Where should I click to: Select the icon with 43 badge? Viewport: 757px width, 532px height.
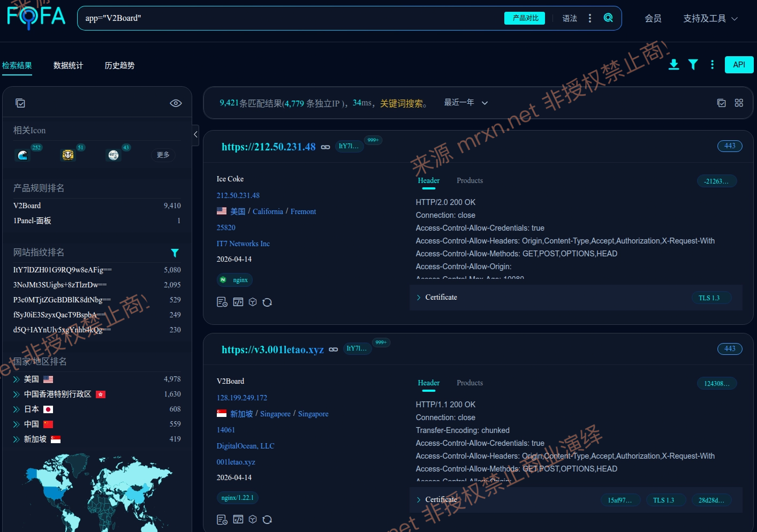click(x=113, y=155)
